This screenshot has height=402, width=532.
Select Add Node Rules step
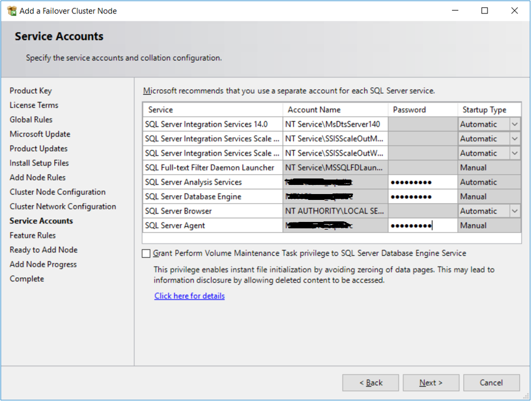click(38, 177)
